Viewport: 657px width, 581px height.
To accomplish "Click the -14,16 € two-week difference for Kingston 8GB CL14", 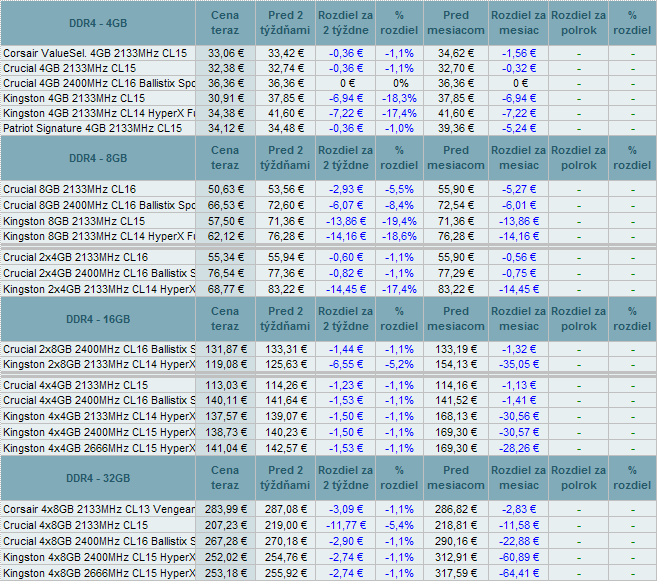I will (x=346, y=236).
